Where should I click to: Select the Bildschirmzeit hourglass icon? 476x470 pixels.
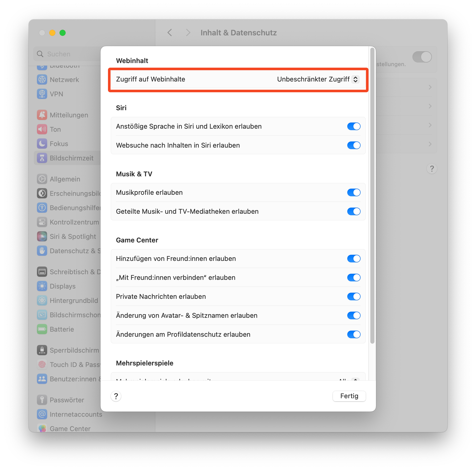click(x=42, y=158)
